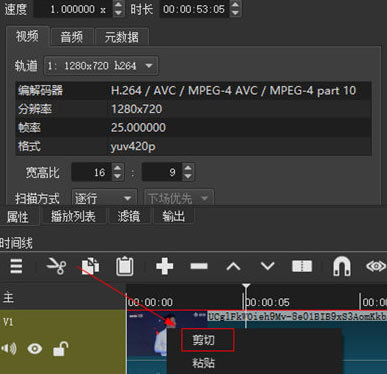Click 分辨率 1280x720 value
The height and width of the screenshot is (374, 387).
[x=137, y=109]
